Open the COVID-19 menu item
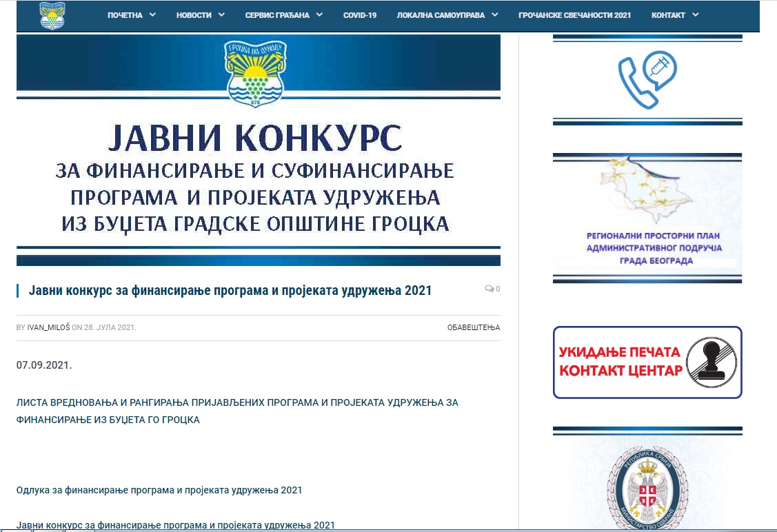The height and width of the screenshot is (532, 777). tap(360, 15)
